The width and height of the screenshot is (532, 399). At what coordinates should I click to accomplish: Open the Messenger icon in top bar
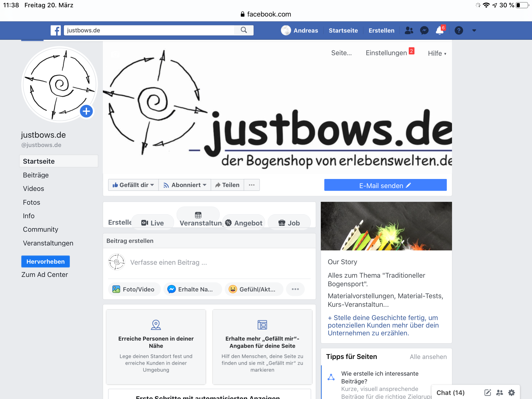pos(424,30)
